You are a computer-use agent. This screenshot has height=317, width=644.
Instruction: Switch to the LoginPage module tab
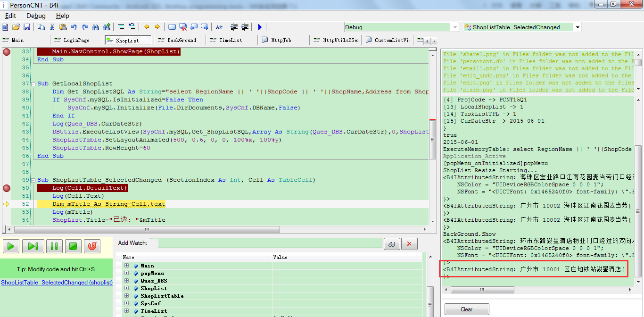(76, 41)
